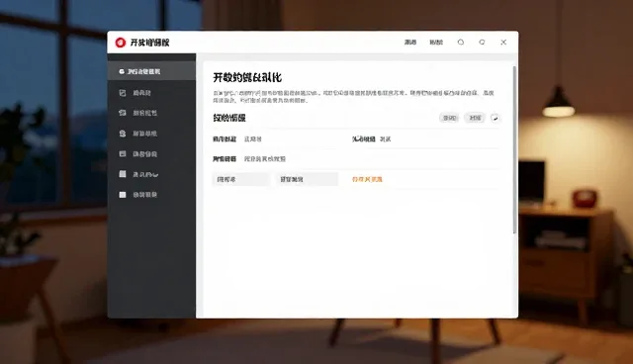Click the first gray pill button in section header
This screenshot has width=633, height=364.
(x=449, y=118)
